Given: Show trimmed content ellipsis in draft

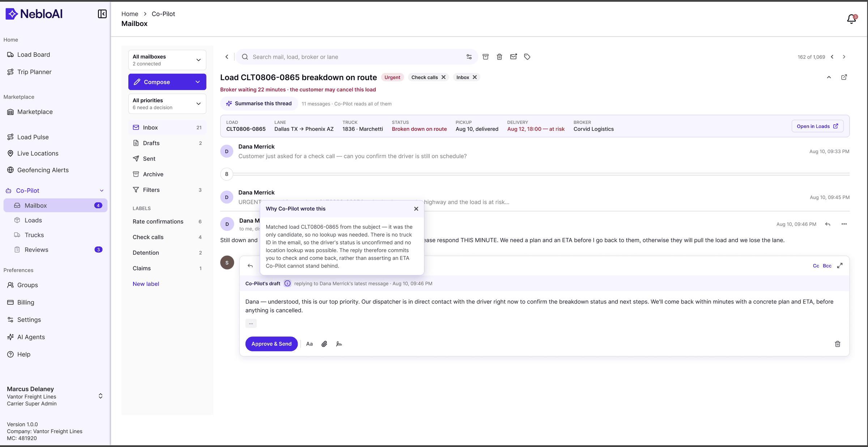Looking at the screenshot, I should click(x=251, y=323).
